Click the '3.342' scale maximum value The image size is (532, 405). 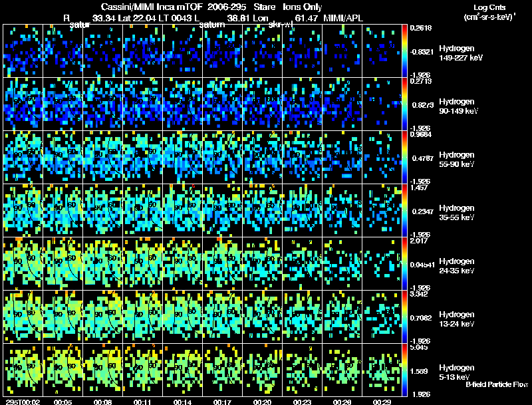tap(419, 294)
